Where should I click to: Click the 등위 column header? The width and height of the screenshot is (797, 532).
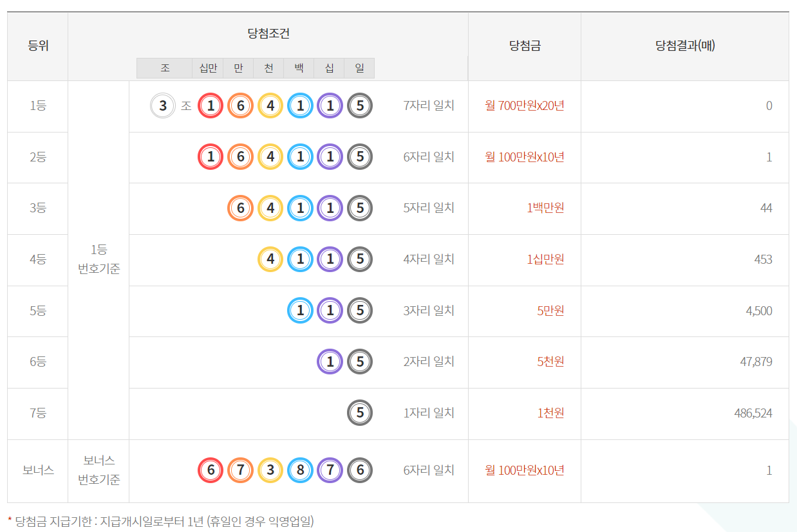point(38,46)
